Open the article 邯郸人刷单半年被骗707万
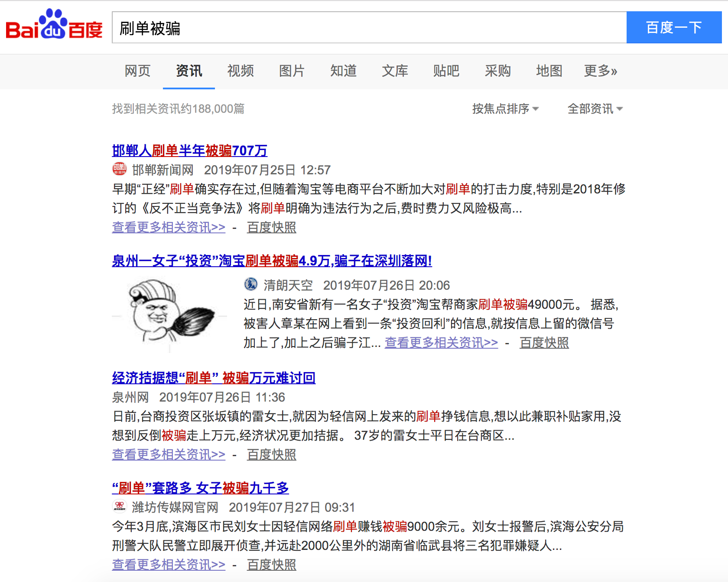This screenshot has width=728, height=582. point(189,150)
